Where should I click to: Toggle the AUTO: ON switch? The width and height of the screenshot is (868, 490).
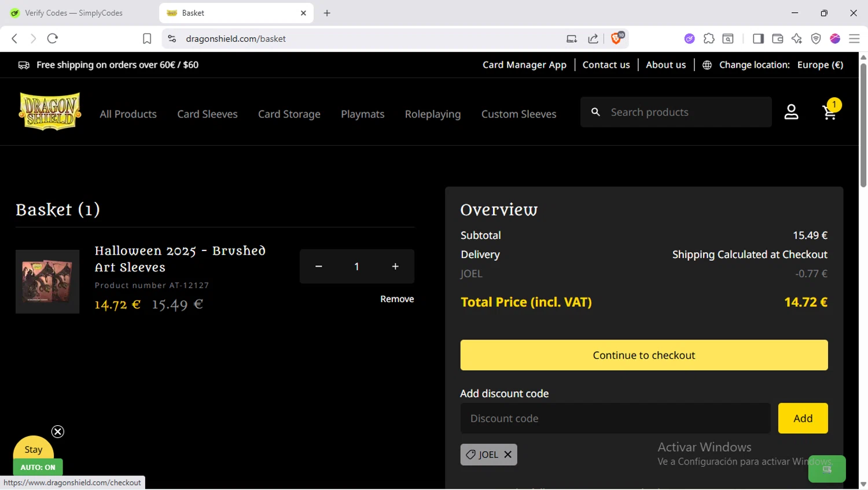pos(38,467)
